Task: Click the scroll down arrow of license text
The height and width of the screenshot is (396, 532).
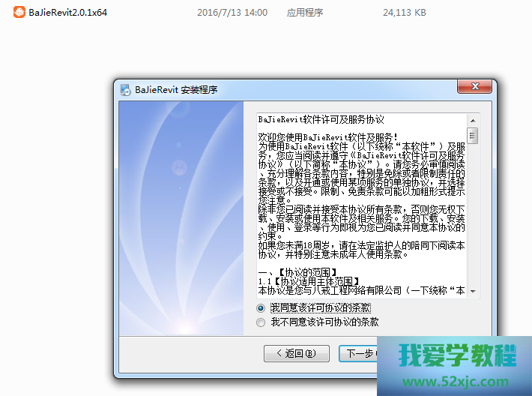Action: tap(472, 290)
